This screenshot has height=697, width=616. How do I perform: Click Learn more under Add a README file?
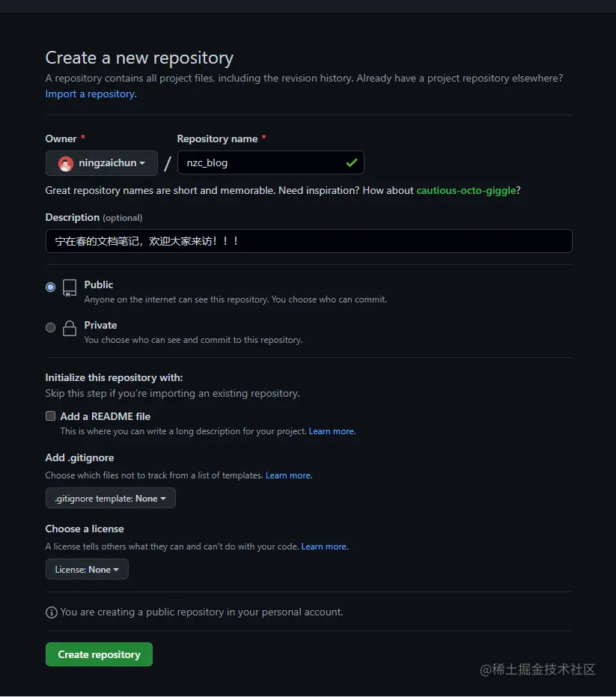tap(332, 430)
